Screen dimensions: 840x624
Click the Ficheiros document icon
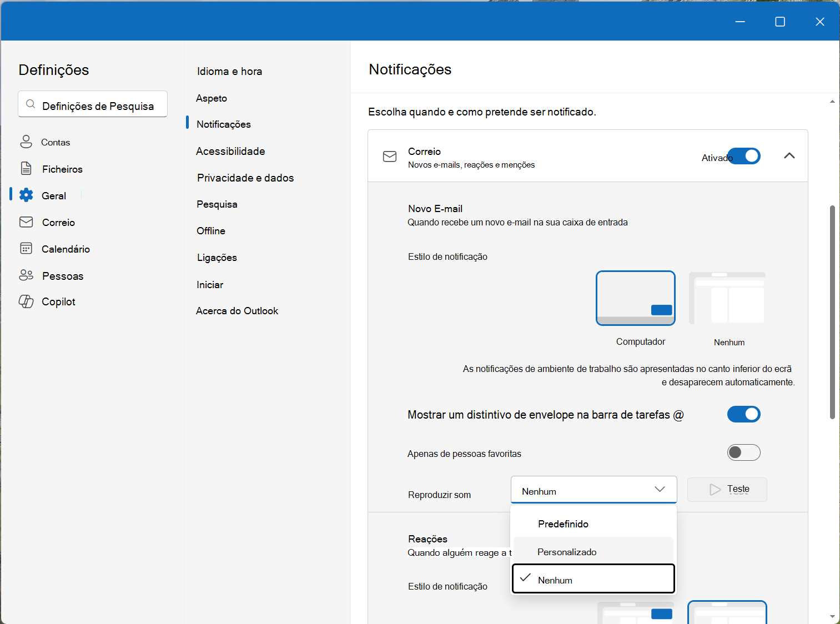(x=26, y=168)
